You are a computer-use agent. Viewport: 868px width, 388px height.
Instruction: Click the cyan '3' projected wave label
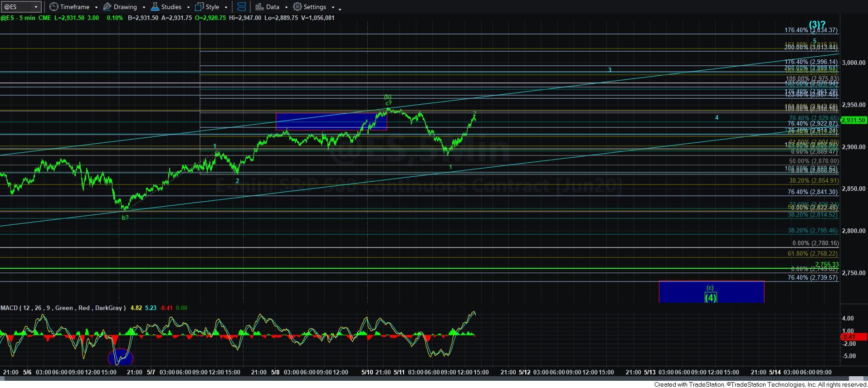[x=610, y=70]
